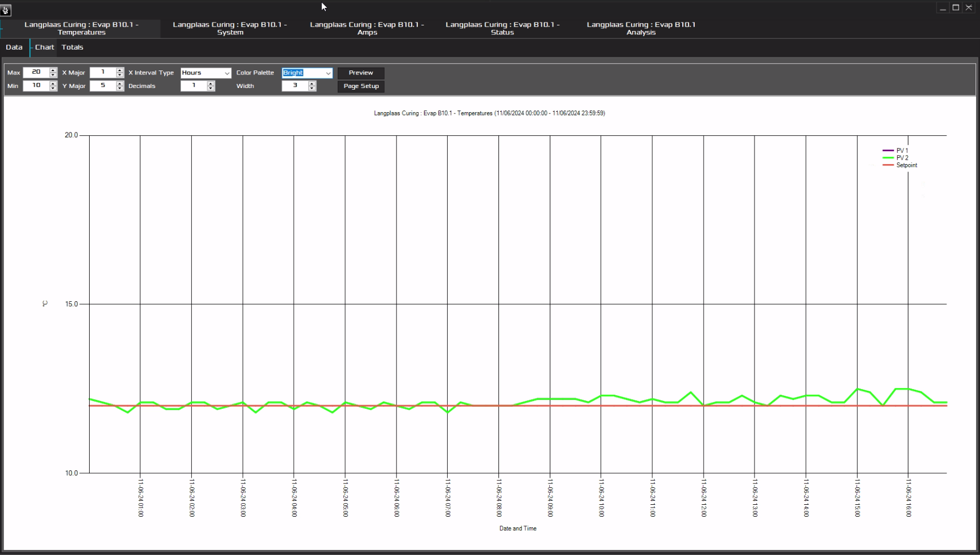Switch to the Evap B10.1 Amps tab
Image resolution: width=980 pixels, height=555 pixels.
coord(367,28)
